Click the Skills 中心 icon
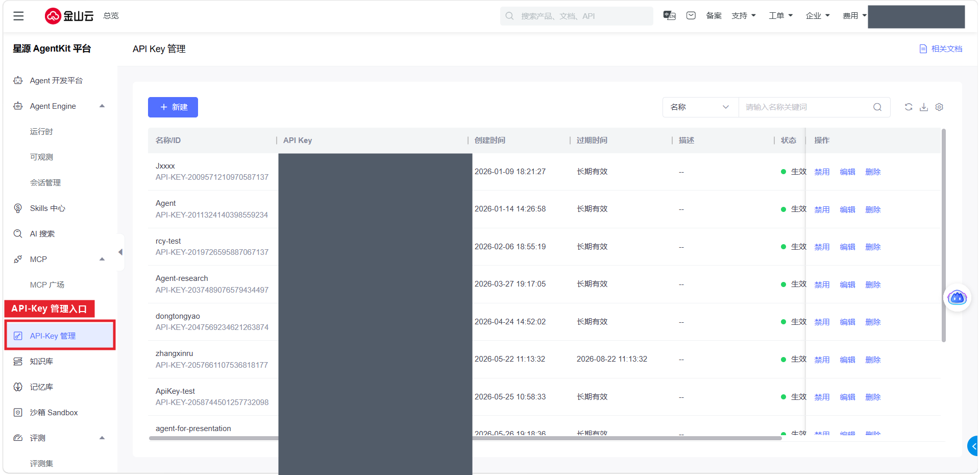The width and height of the screenshot is (980, 475). pyautogui.click(x=18, y=208)
